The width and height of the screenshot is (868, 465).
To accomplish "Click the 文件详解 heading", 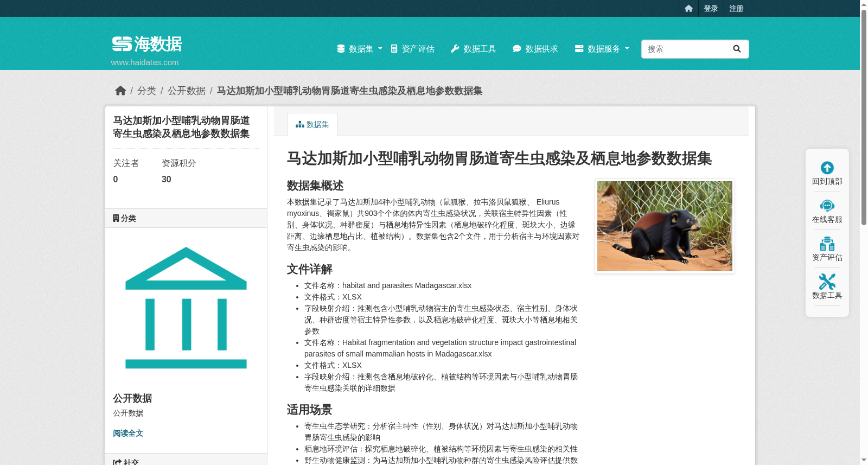I will [x=310, y=269].
